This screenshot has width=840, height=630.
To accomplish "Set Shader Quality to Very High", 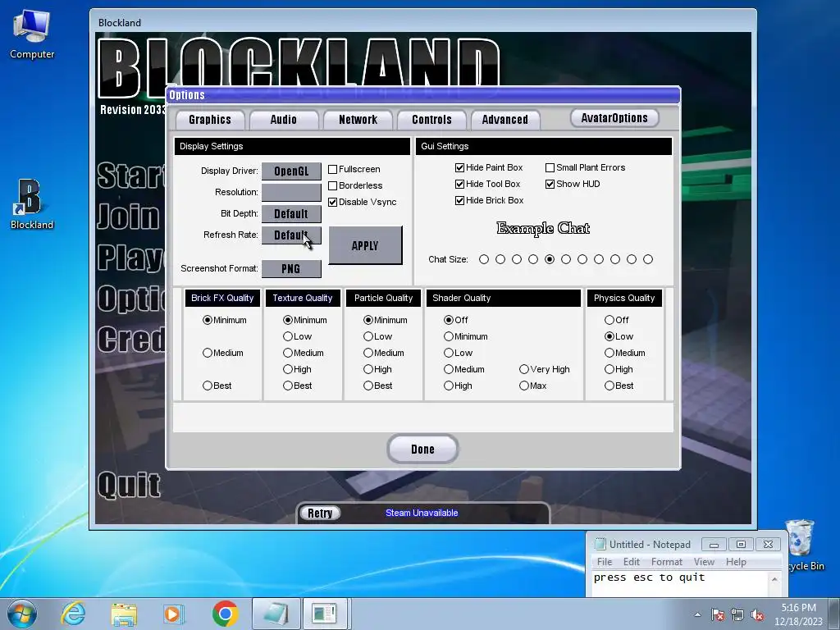I will [x=524, y=369].
